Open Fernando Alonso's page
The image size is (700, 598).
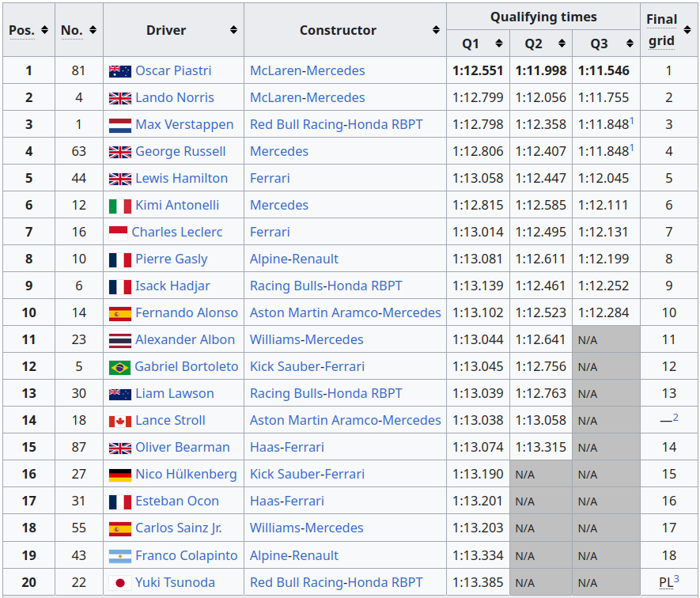tap(187, 312)
